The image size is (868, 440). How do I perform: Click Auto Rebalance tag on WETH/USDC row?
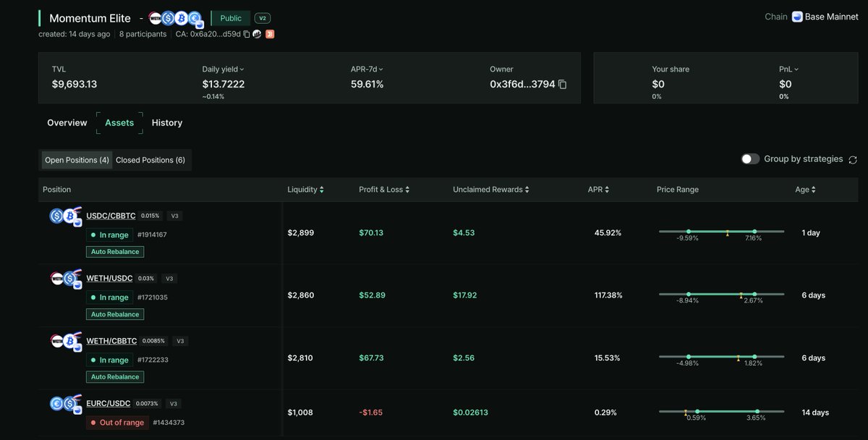[x=115, y=314]
